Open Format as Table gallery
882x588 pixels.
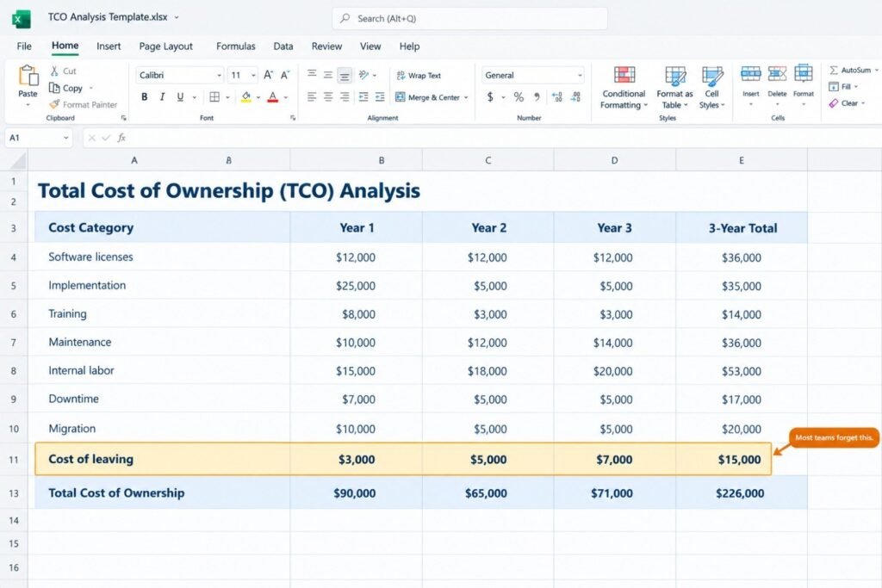674,87
